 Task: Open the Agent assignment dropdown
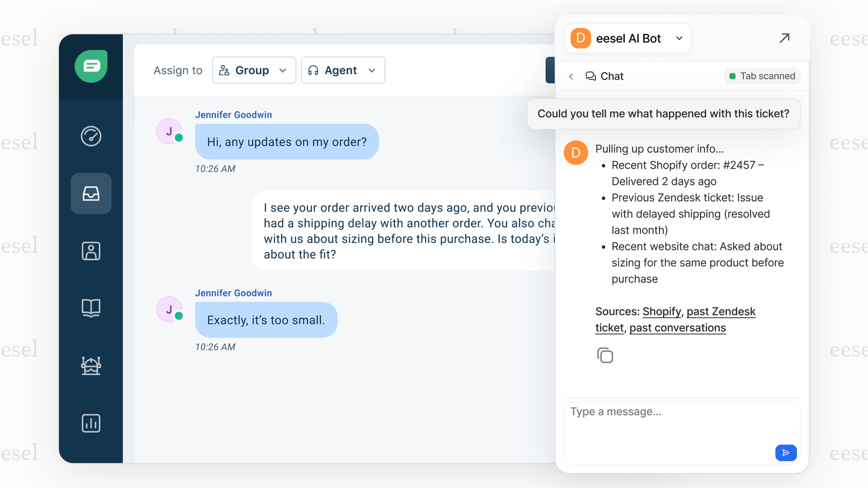tap(343, 70)
